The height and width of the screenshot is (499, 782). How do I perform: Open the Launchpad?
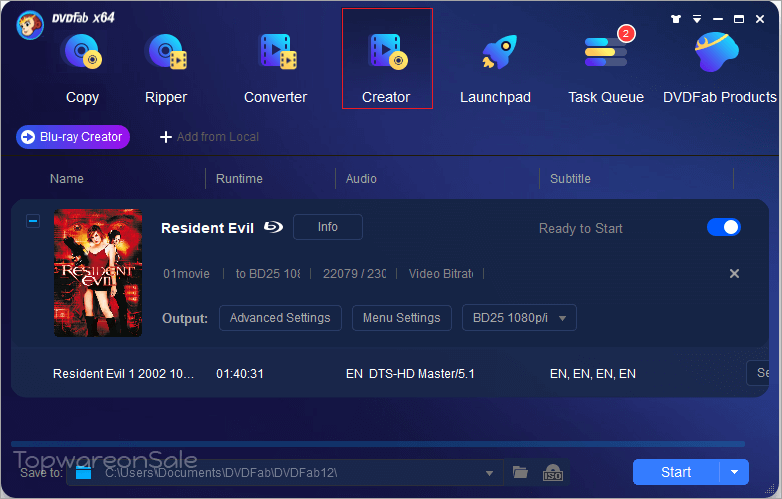[495, 69]
